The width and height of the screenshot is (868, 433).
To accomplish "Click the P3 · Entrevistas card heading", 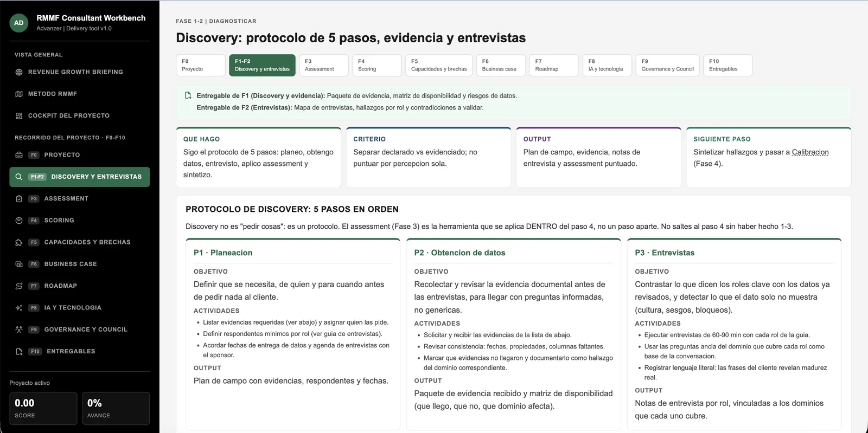I will pyautogui.click(x=665, y=253).
